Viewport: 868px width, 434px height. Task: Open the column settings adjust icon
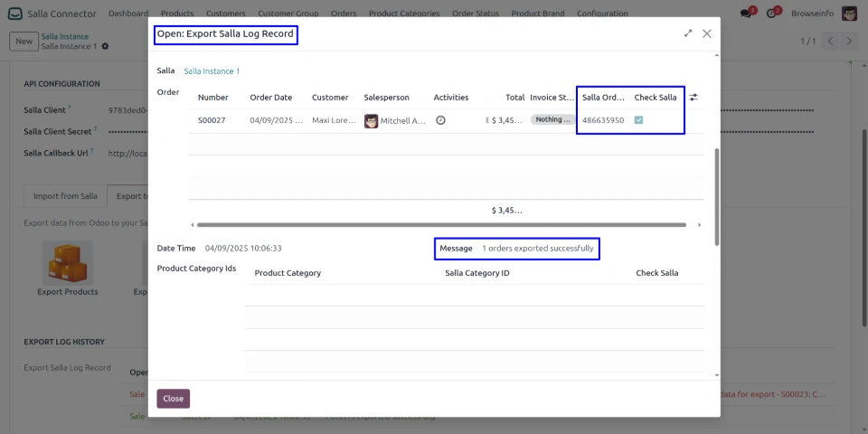click(x=693, y=97)
